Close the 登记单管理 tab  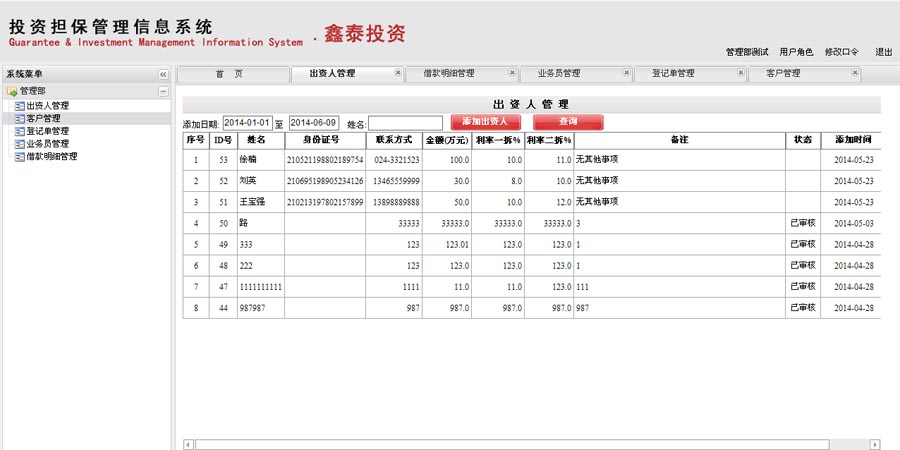click(x=740, y=73)
